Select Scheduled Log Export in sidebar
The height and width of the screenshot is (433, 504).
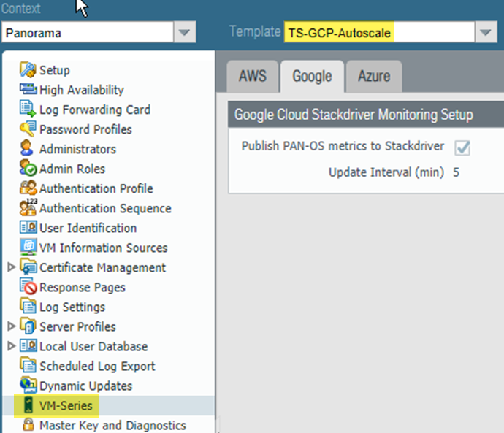coord(97,366)
